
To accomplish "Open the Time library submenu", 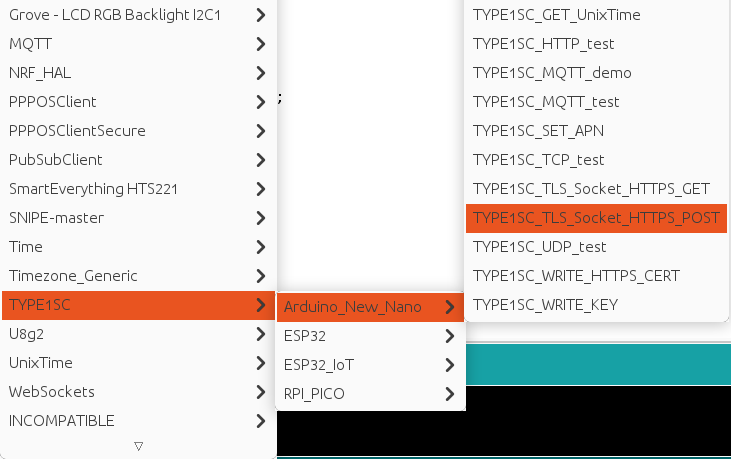I will click(x=138, y=247).
